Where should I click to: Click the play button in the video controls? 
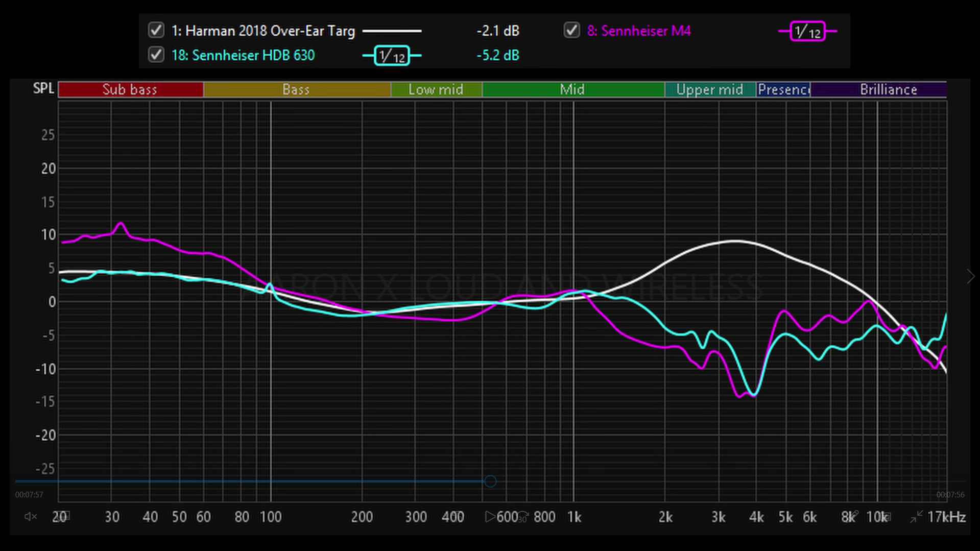tap(490, 517)
